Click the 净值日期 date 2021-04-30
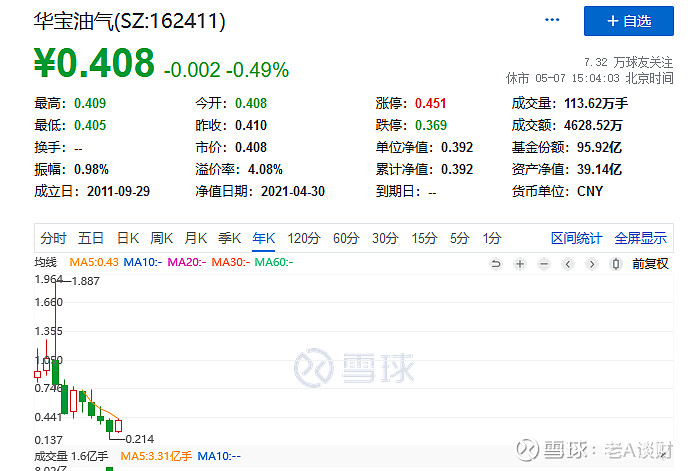The image size is (693, 471). (293, 191)
